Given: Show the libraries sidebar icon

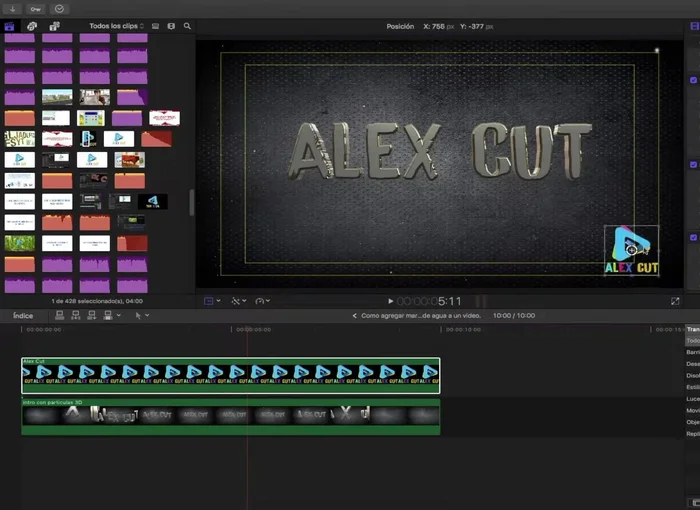Looking at the screenshot, I should click(x=10, y=26).
